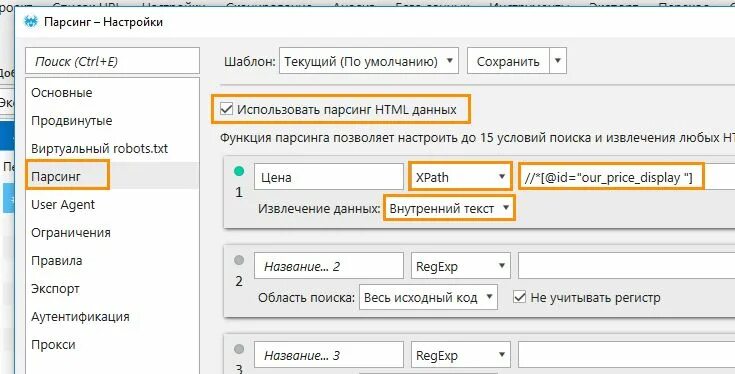Click the 'Цена' name field in rule 1
The height and width of the screenshot is (374, 735).
click(x=329, y=177)
